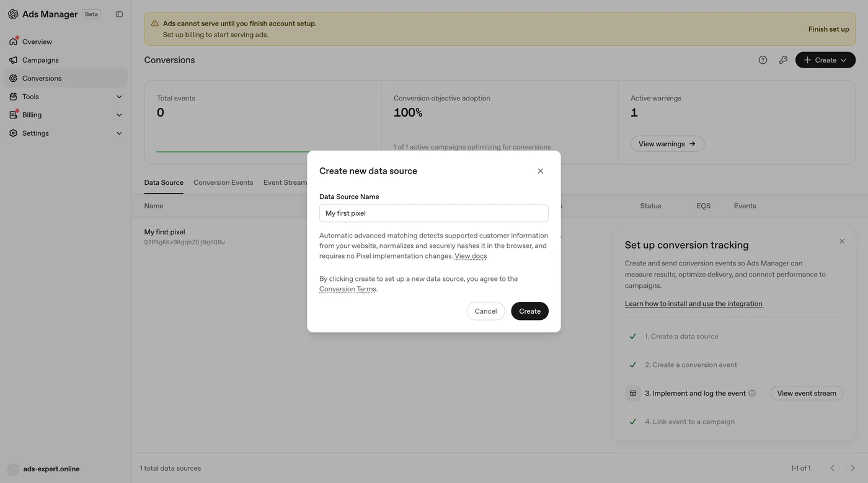Click the Implement and log event step icon
The image size is (868, 483).
(632, 393)
